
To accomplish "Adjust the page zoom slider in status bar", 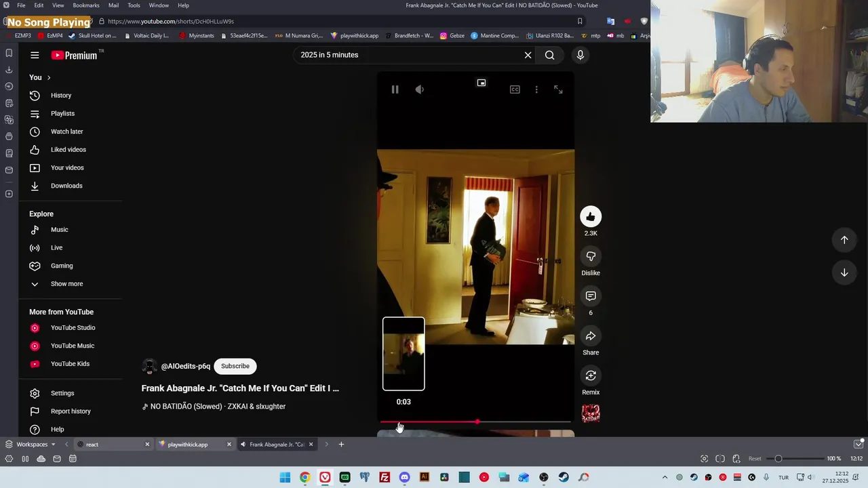I will click(793, 459).
